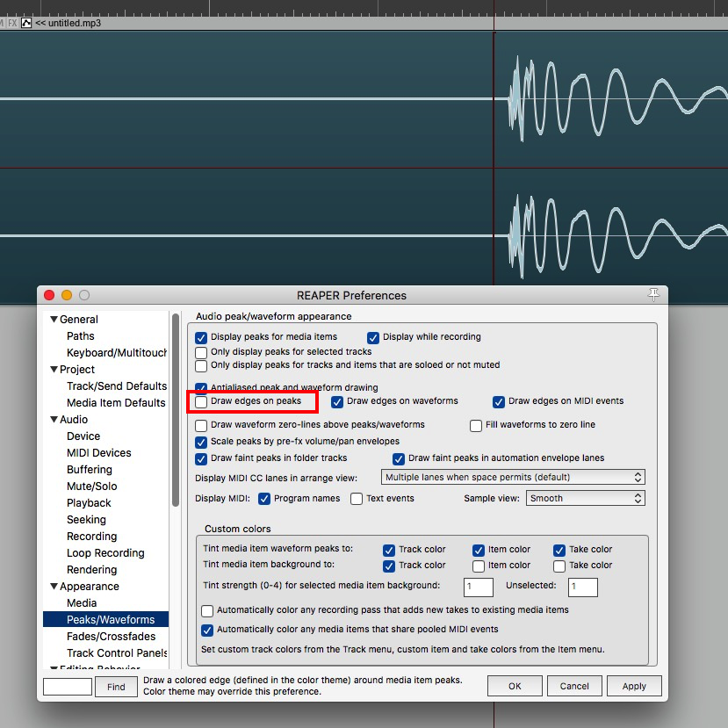Viewport: 728px width, 728px height.
Task: Select Playback preferences page
Action: (x=89, y=503)
